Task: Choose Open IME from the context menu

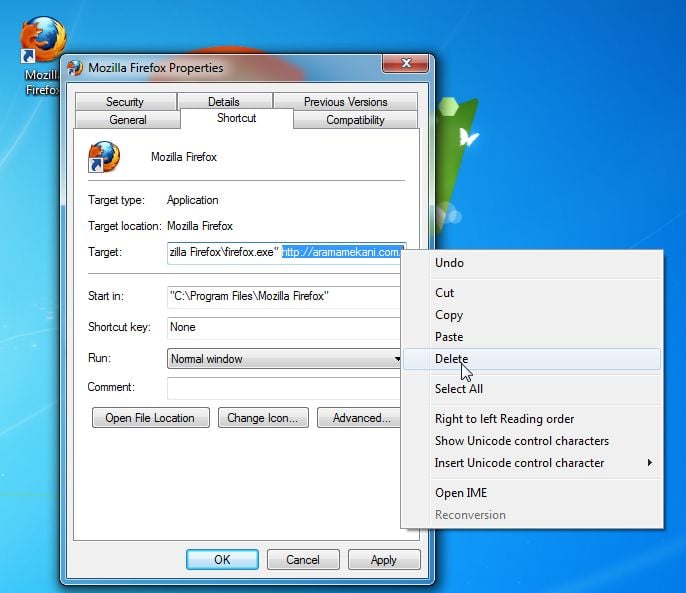Action: coord(532,493)
